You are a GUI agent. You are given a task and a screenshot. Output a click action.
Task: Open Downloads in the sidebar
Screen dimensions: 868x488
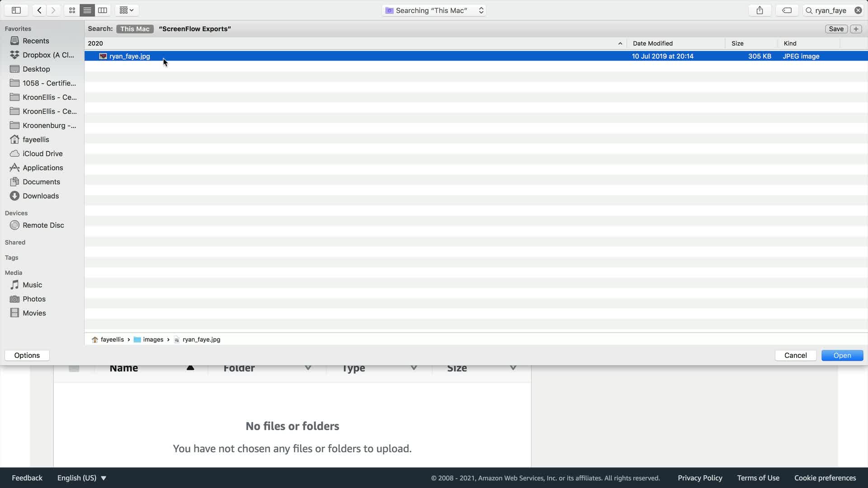point(41,196)
